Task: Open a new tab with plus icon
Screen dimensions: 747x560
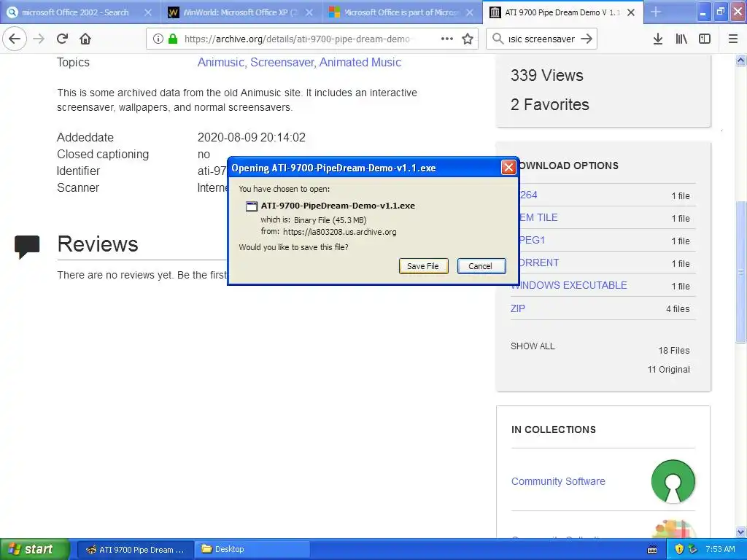Action: pos(656,12)
